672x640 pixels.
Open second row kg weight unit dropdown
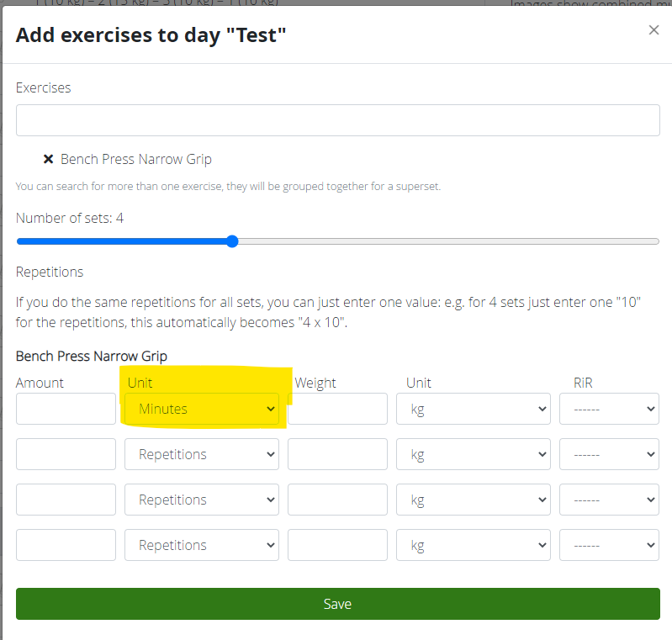click(x=474, y=454)
